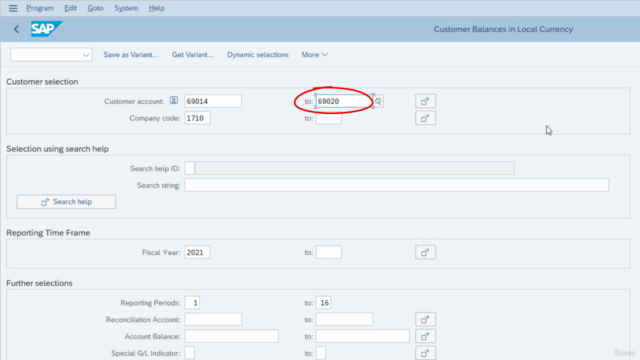
Task: Focus Fiscal Year field 2021
Action: coord(197,252)
